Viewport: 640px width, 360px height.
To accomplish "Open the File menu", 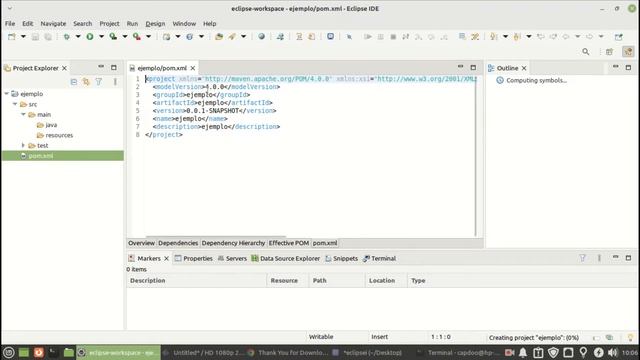I will 10,24.
